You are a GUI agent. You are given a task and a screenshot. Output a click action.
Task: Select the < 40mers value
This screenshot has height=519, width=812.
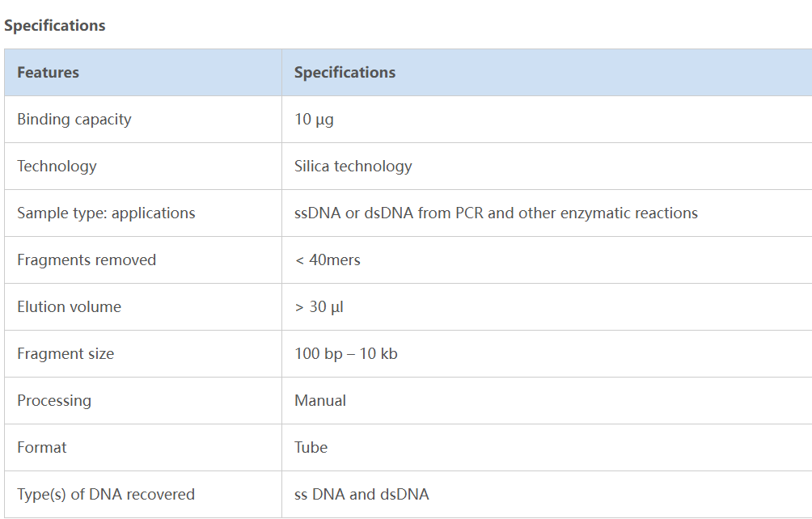coord(328,259)
